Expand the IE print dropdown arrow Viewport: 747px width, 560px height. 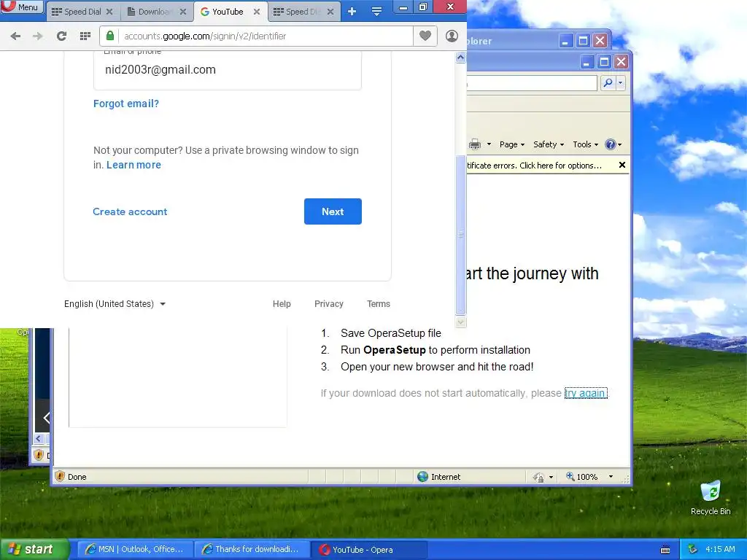point(489,144)
